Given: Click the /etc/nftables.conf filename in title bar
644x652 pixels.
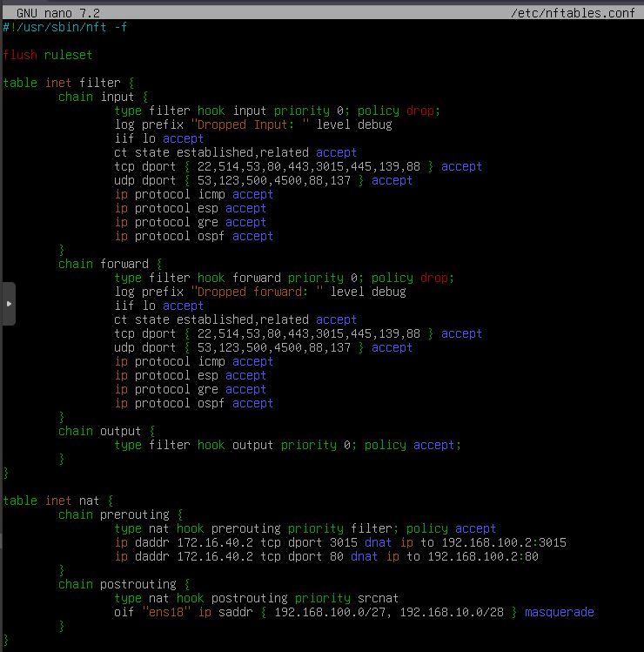Looking at the screenshot, I should tap(576, 13).
